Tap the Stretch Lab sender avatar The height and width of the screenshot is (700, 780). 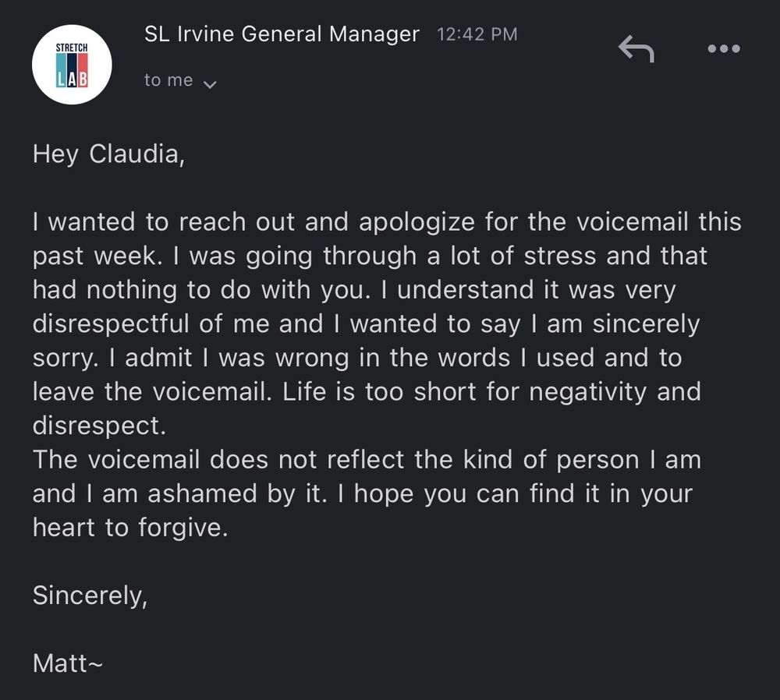click(x=72, y=65)
